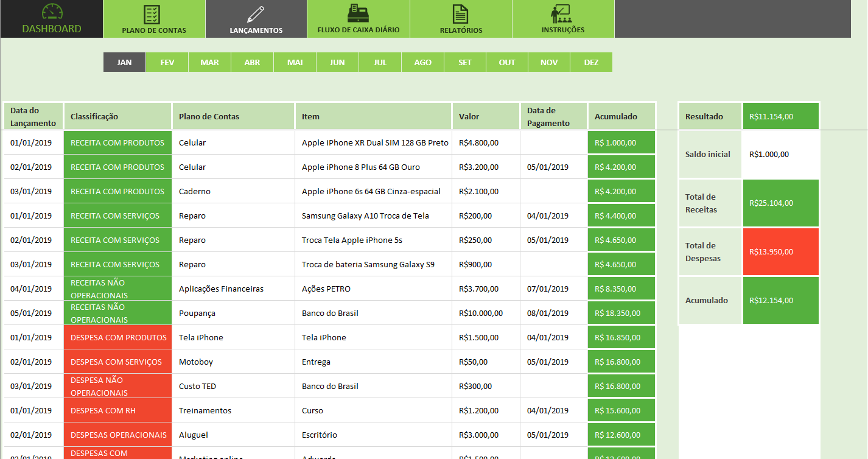The width and height of the screenshot is (868, 459).
Task: Click the R$ 18.350,00 accumulated cell
Action: (621, 313)
